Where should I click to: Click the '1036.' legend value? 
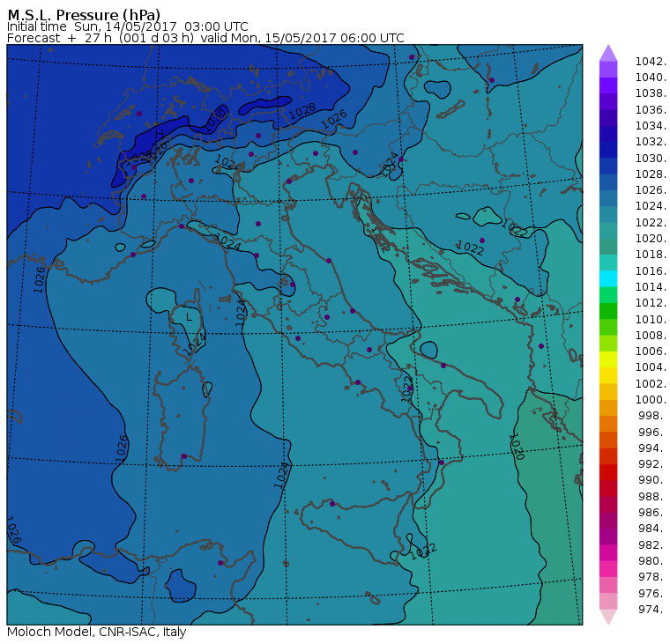[651, 110]
